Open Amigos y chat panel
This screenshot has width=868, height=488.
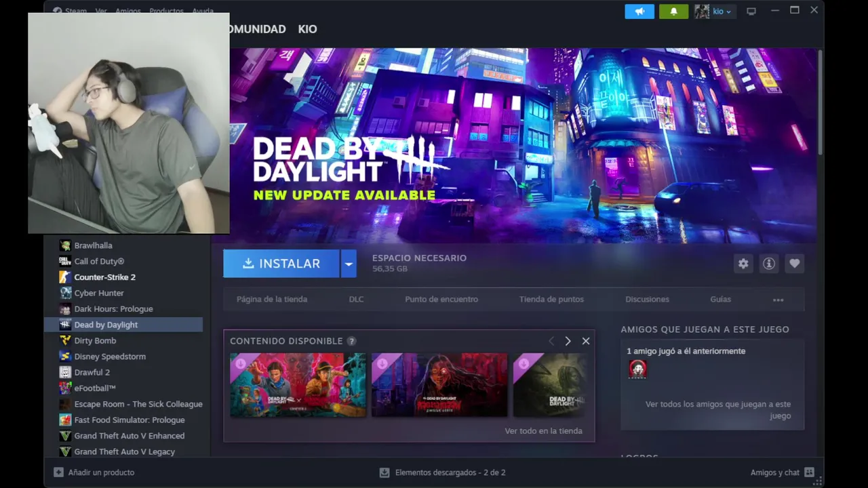(782, 472)
